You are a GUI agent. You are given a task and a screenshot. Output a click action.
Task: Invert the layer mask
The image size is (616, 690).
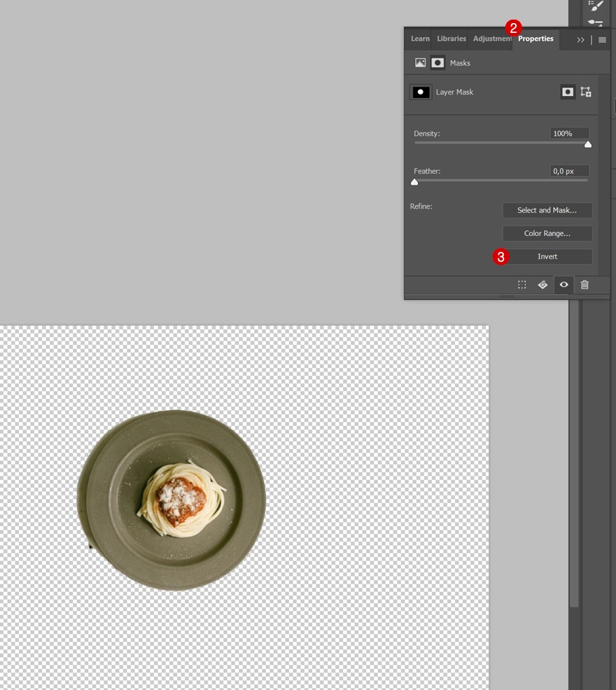547,257
